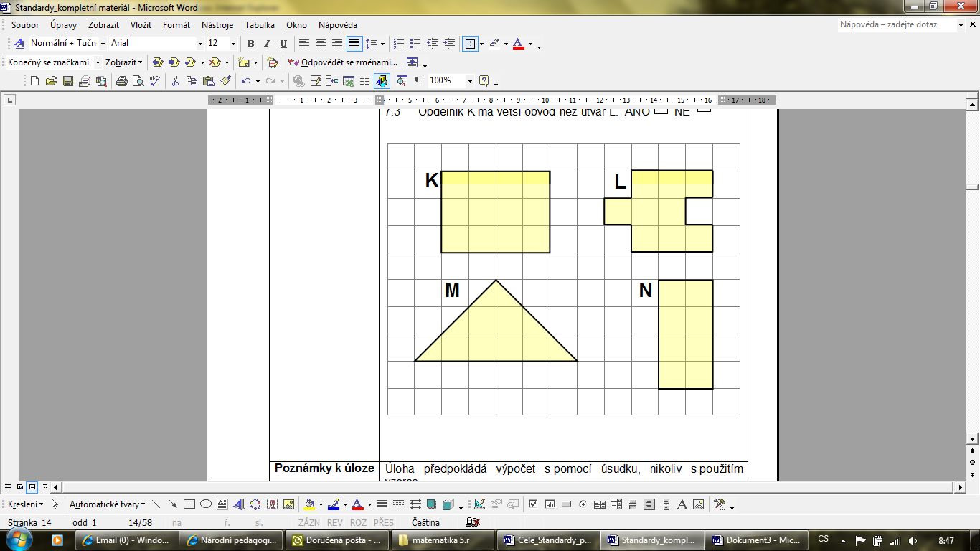The width and height of the screenshot is (980, 551).
Task: Insert a text box
Action: [222, 504]
